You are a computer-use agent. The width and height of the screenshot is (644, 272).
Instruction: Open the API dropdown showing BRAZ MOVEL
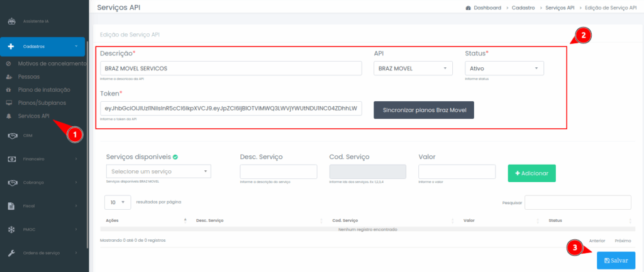(x=413, y=68)
